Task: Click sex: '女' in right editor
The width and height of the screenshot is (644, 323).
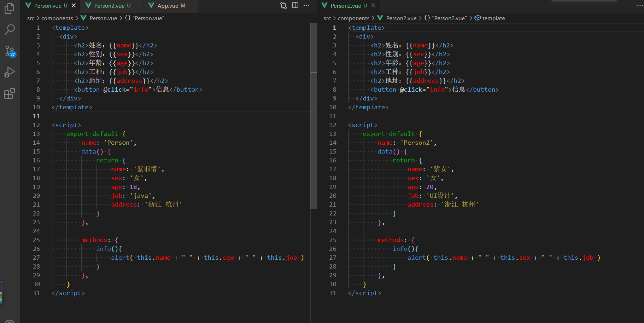Action: point(425,178)
